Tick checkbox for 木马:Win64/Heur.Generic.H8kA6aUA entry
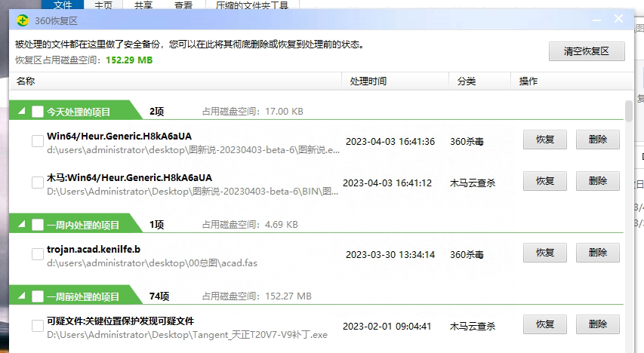This screenshot has height=353, width=644. (x=38, y=183)
